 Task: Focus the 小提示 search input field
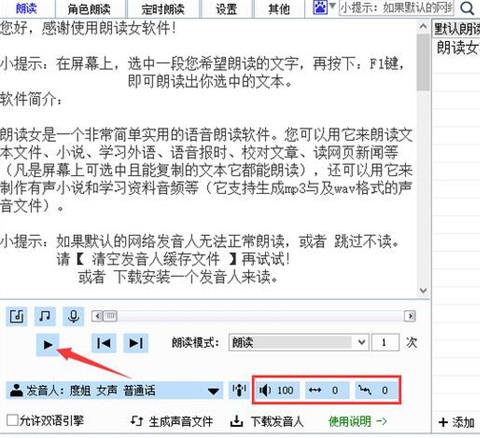point(397,8)
